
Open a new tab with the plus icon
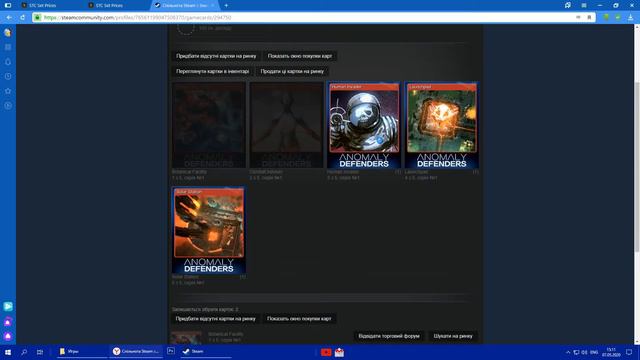coord(226,5)
